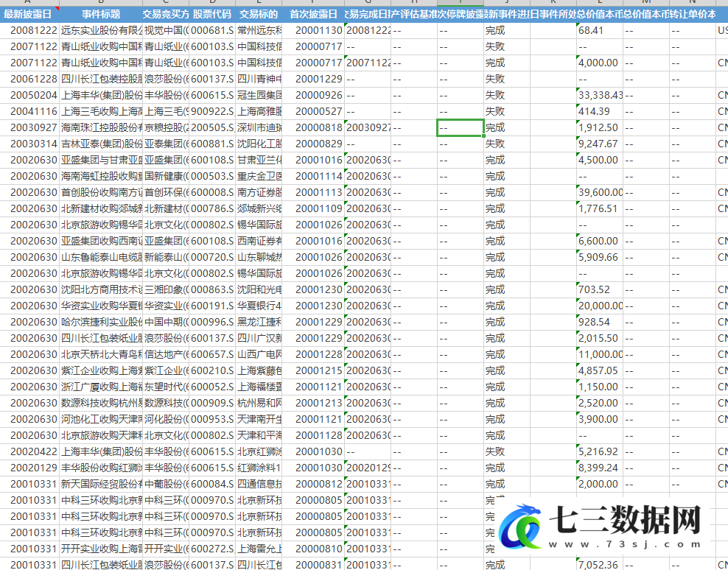
Task: Select the 开开实业 buyer cell
Action: coord(166,549)
